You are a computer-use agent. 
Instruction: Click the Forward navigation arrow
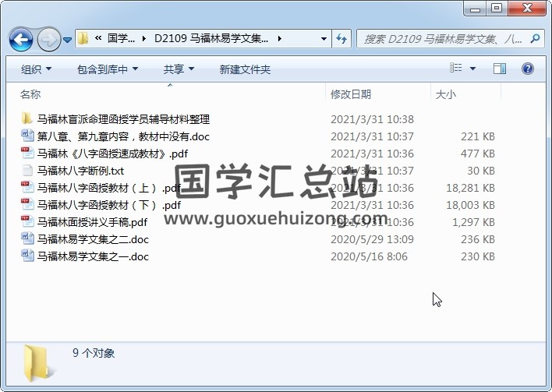tap(49, 40)
